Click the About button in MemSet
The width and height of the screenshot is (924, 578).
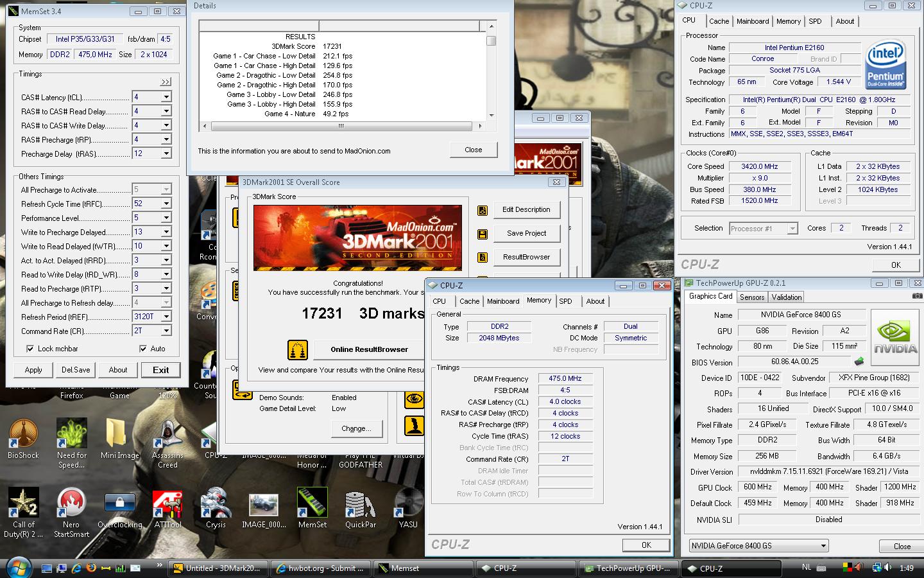(118, 370)
